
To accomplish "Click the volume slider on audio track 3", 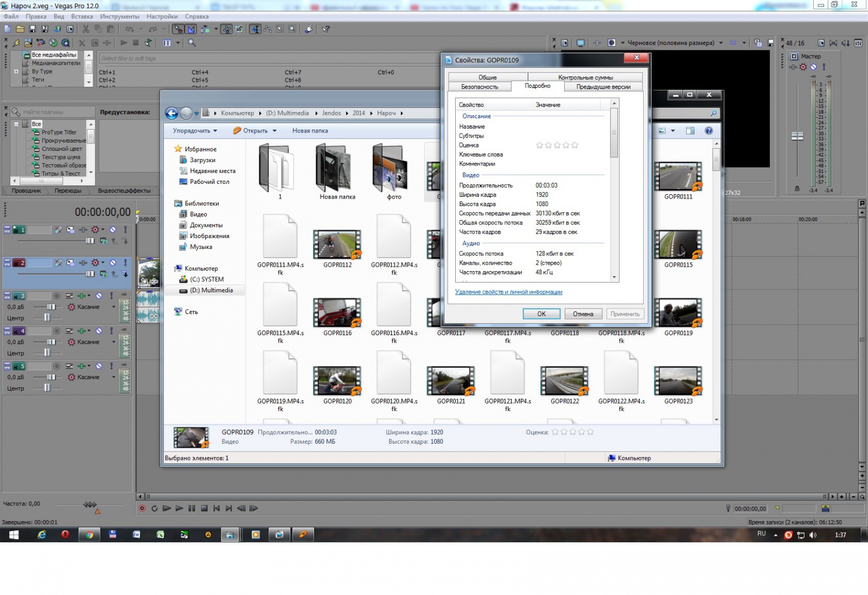I will [50, 307].
